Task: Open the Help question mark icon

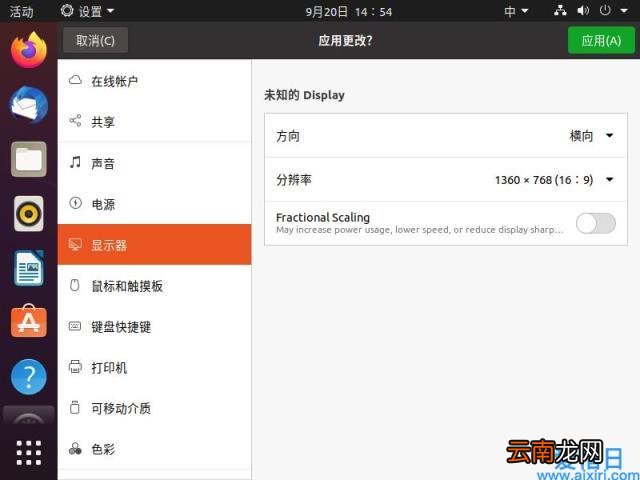Action: click(x=29, y=376)
